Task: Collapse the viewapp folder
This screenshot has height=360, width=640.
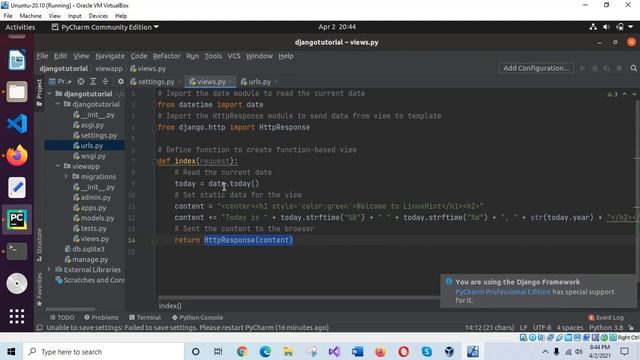Action: tap(58, 166)
